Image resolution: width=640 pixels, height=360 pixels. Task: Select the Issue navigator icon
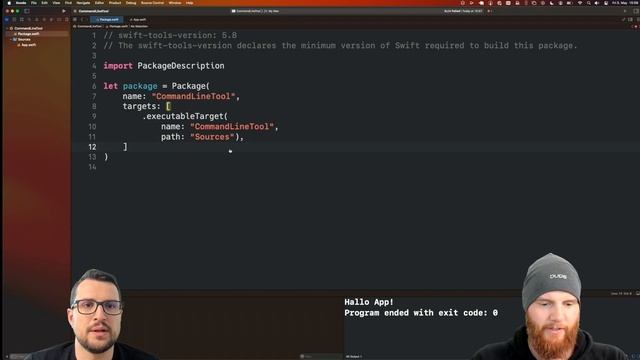point(36,19)
